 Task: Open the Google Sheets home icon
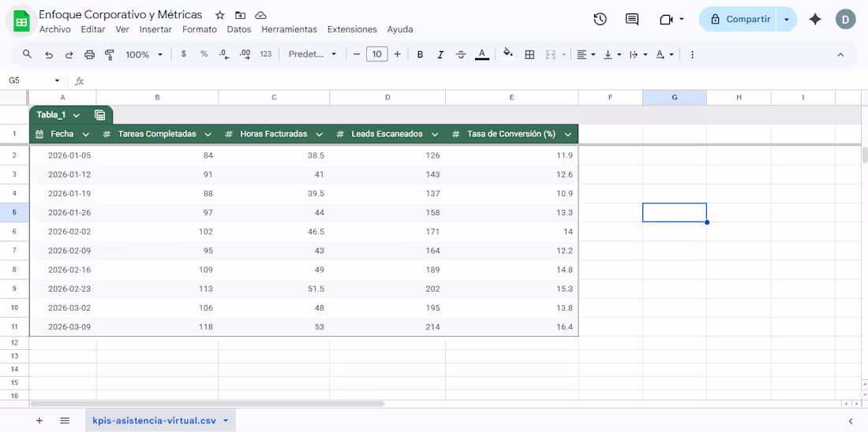coord(21,22)
